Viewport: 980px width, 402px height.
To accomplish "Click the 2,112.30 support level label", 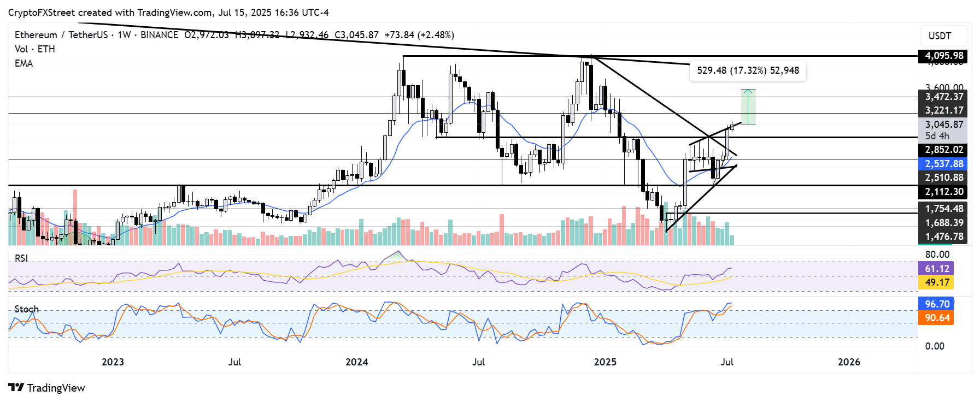I will (944, 192).
